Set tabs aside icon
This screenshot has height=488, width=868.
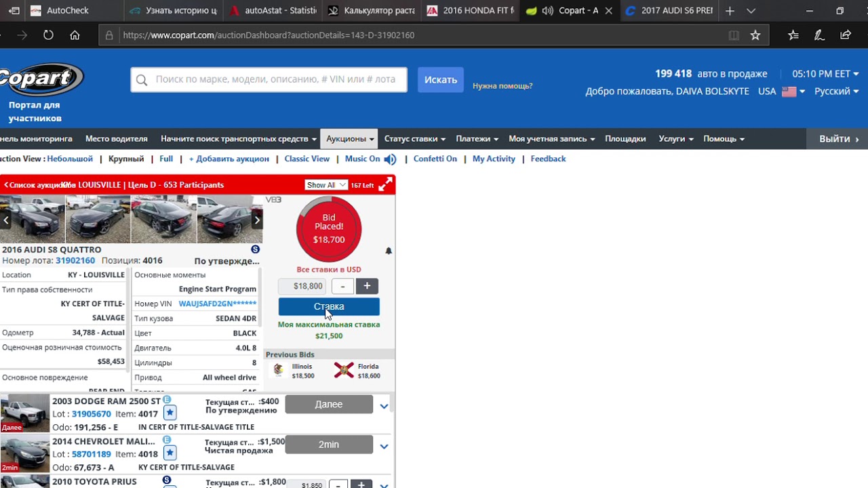point(14,11)
